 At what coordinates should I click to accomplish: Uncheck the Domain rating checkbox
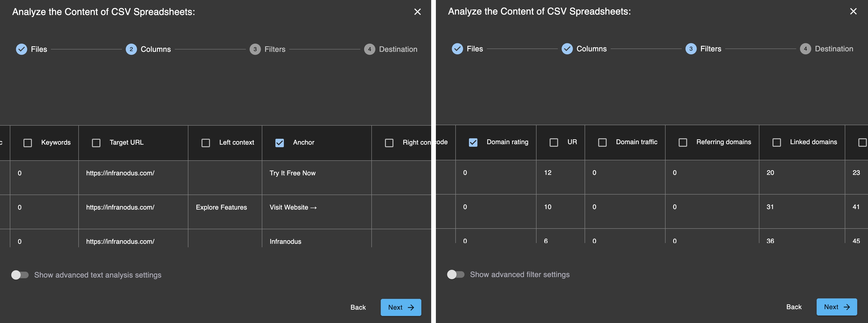473,143
